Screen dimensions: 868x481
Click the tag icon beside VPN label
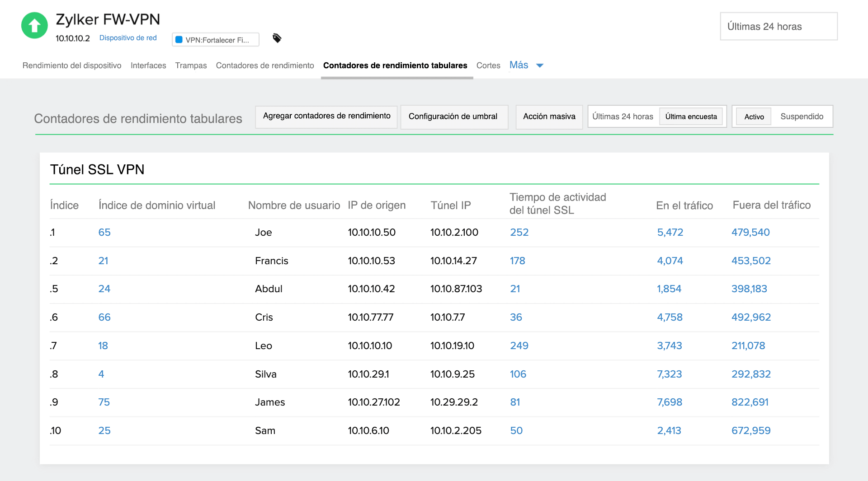277,38
